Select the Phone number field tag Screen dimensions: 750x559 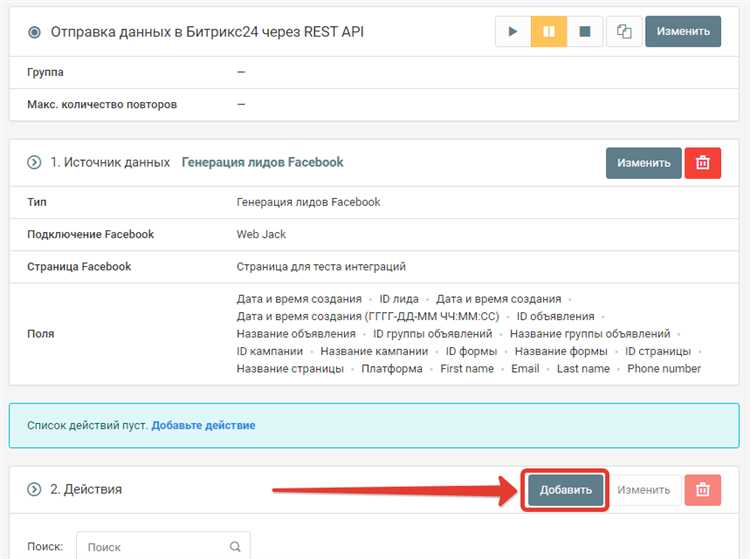tap(664, 369)
